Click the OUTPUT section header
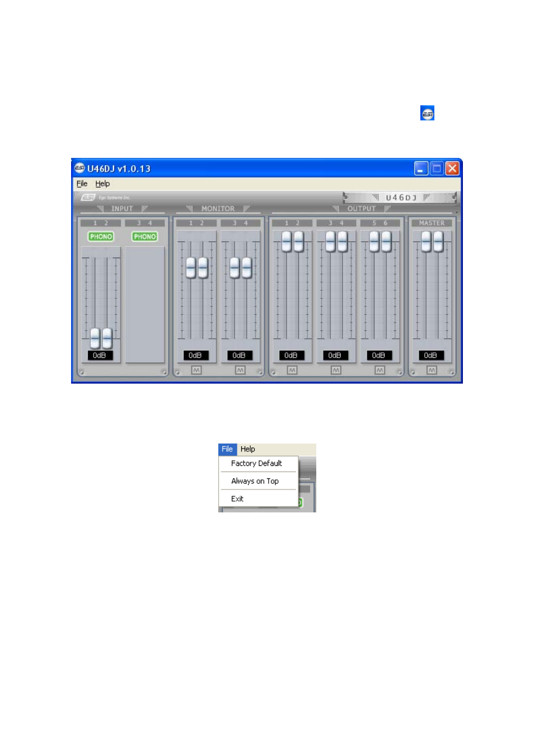This screenshot has width=534, height=756. coord(362,208)
